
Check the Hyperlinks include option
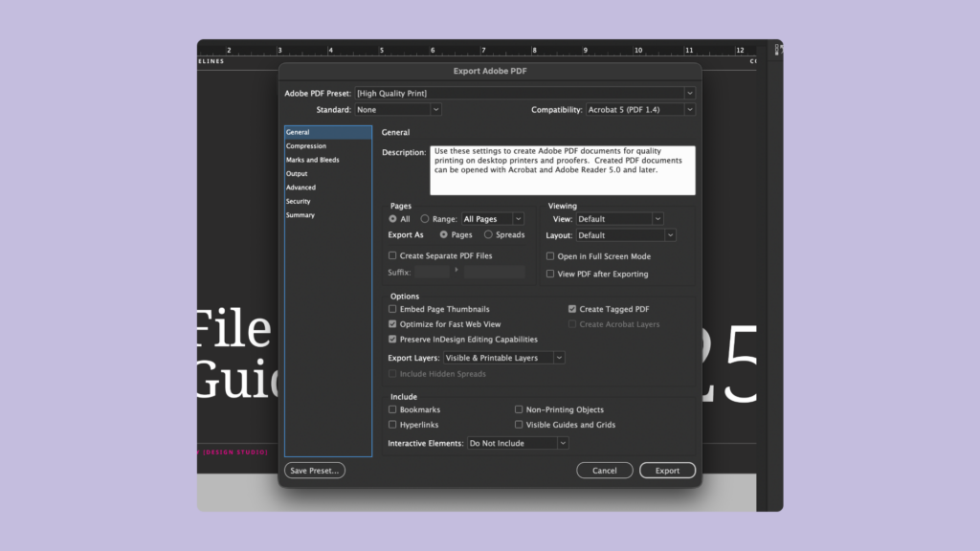(392, 424)
